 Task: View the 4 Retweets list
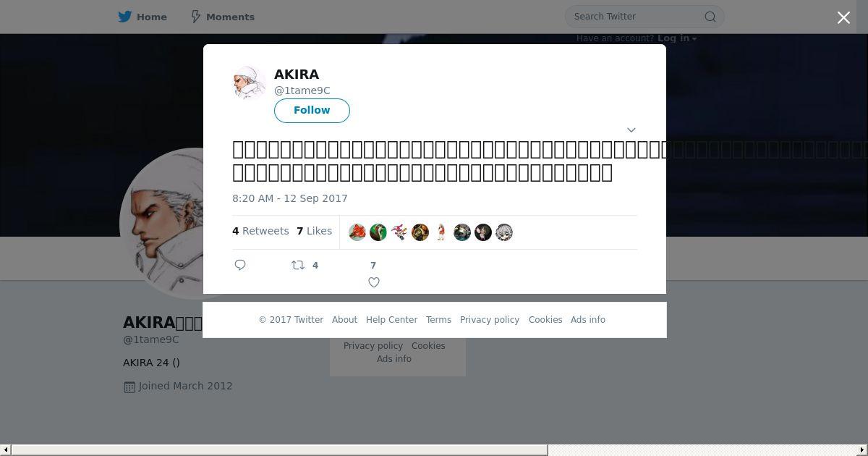(260, 231)
